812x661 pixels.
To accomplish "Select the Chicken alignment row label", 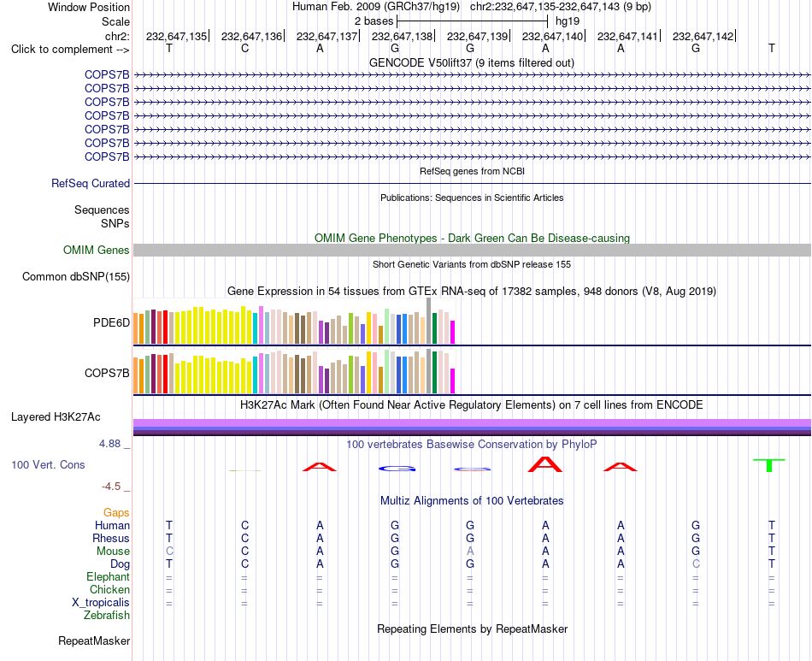I will click(x=109, y=589).
